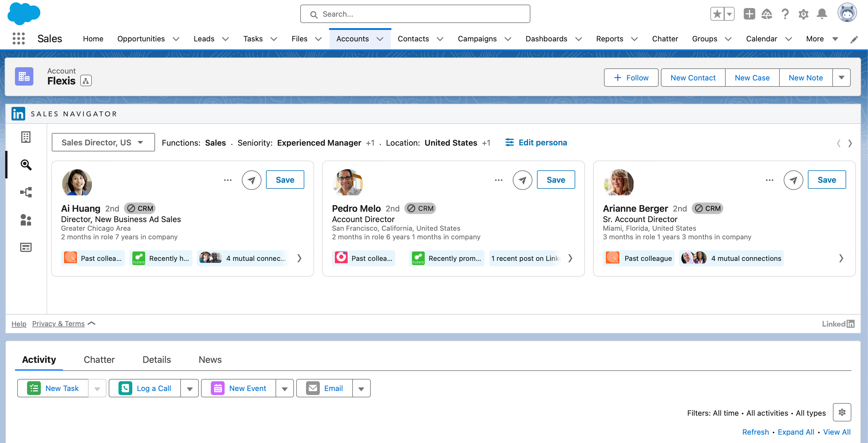Create a New Task
This screenshot has height=443, width=868.
pyautogui.click(x=53, y=388)
